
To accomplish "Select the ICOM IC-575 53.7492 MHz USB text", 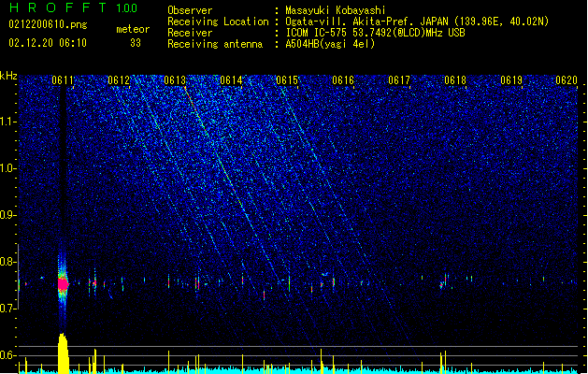I will click(x=375, y=33).
